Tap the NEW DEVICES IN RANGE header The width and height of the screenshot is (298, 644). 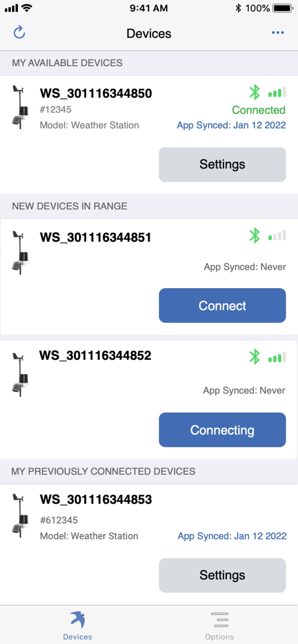69,206
